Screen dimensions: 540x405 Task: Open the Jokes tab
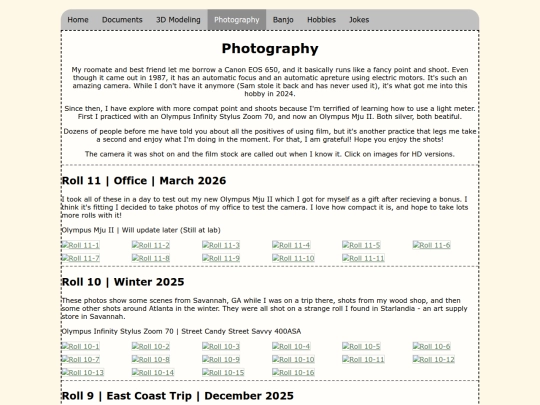(359, 20)
